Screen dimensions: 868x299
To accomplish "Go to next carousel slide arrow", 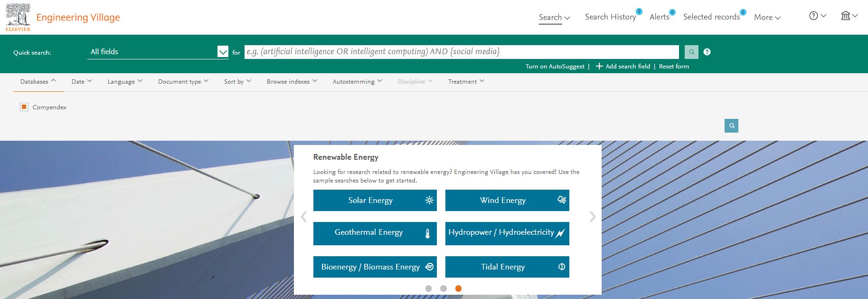I will (x=592, y=217).
